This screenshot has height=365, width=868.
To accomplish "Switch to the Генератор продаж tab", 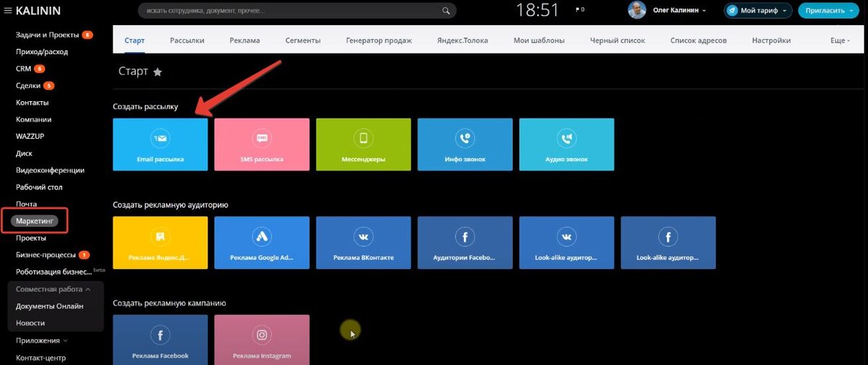I will pyautogui.click(x=379, y=40).
